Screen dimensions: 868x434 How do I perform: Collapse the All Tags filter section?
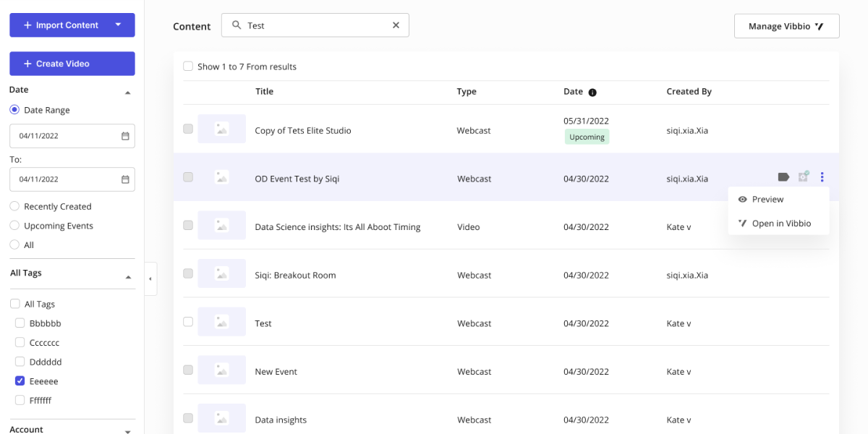coord(128,276)
